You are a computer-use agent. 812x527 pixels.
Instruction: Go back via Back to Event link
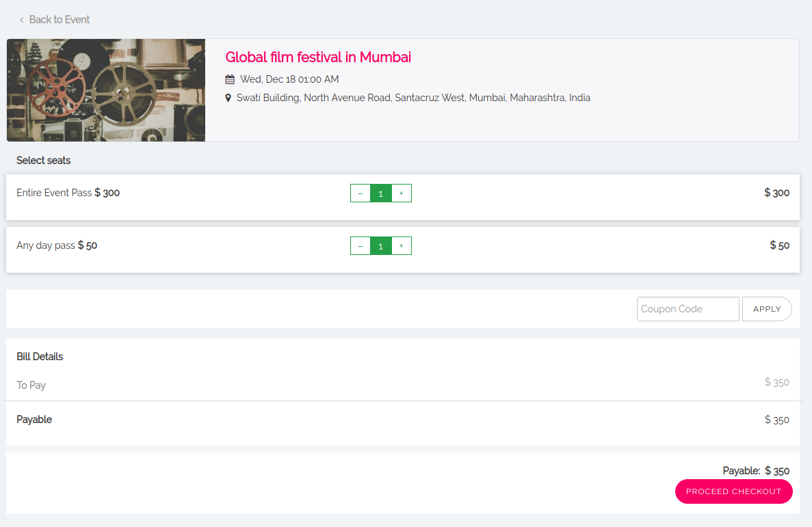pyautogui.click(x=59, y=20)
